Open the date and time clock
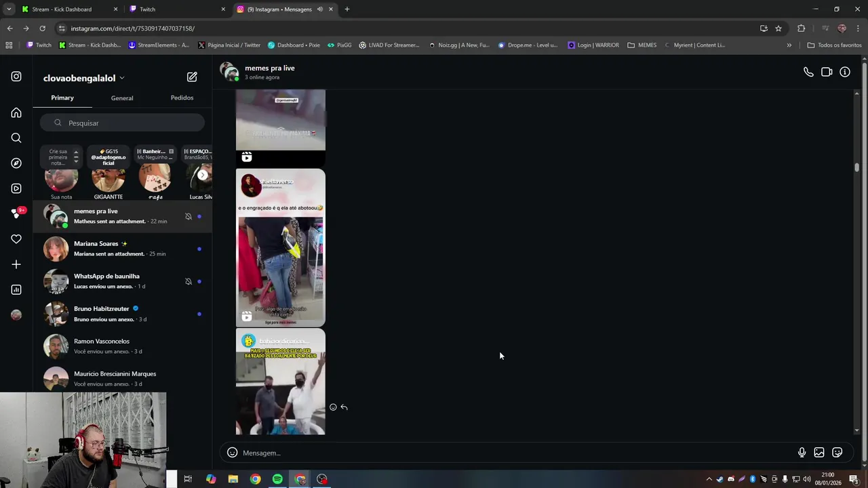This screenshot has width=868, height=488. point(828,479)
